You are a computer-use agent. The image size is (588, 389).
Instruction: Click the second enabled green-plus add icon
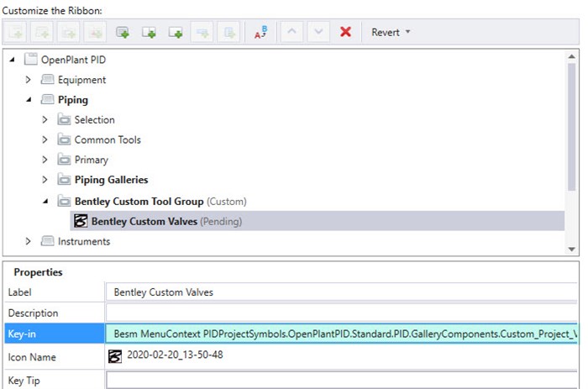(149, 33)
